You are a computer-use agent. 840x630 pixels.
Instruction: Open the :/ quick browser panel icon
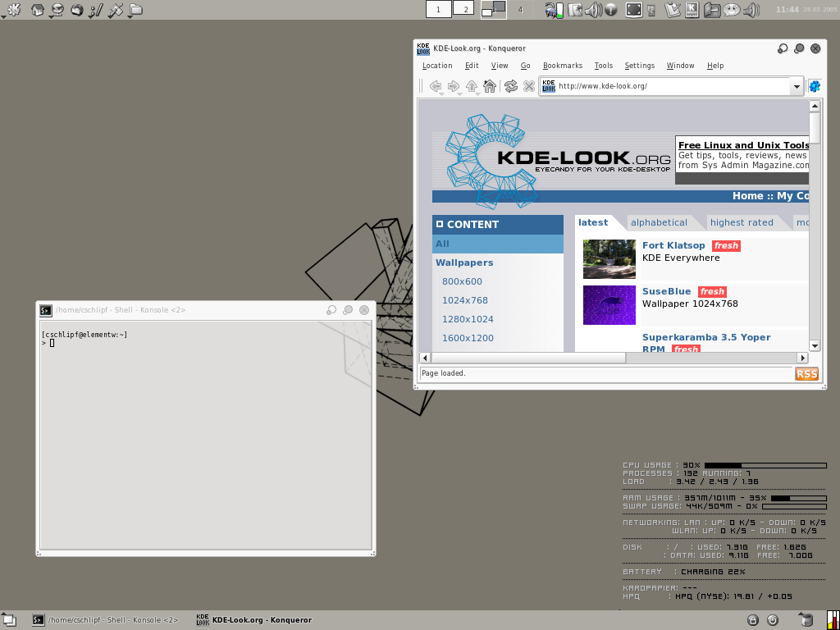click(96, 9)
